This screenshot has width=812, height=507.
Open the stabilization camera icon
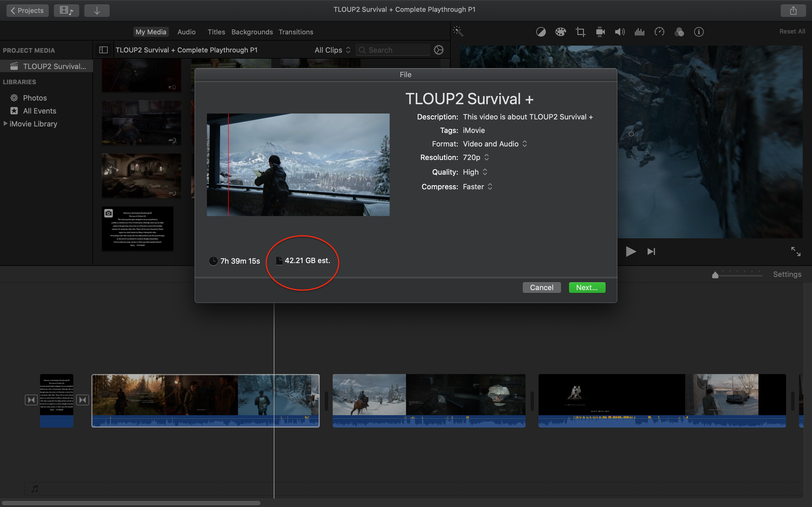tap(600, 32)
